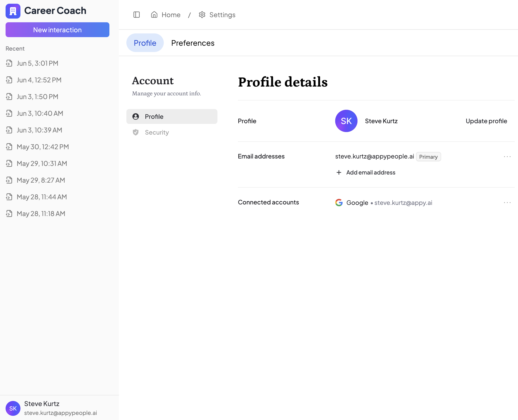This screenshot has width=518, height=420.
Task: Open the Jun 4, 12:52 PM interaction
Action: [39, 80]
